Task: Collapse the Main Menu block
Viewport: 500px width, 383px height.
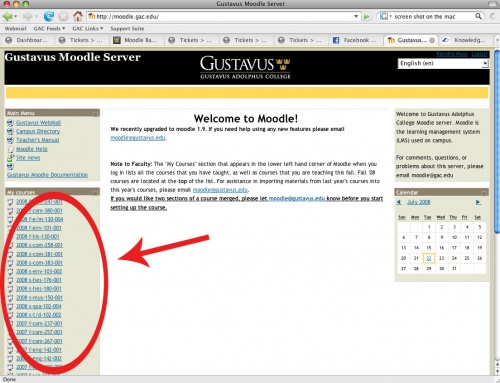Action: tap(95, 114)
